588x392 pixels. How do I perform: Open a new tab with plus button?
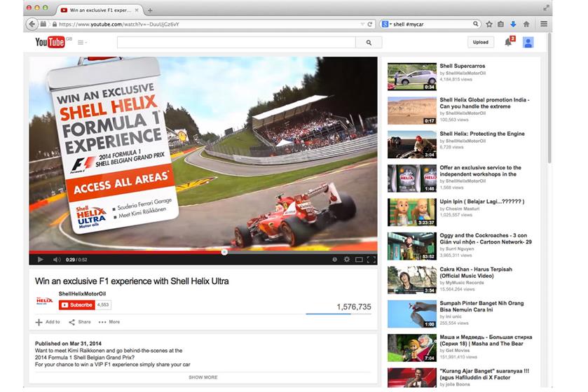point(150,10)
